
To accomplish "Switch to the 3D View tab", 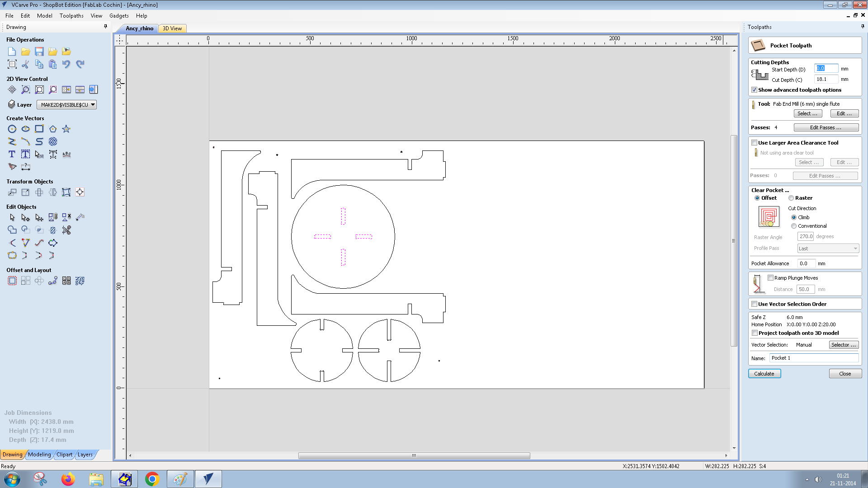I will [172, 28].
